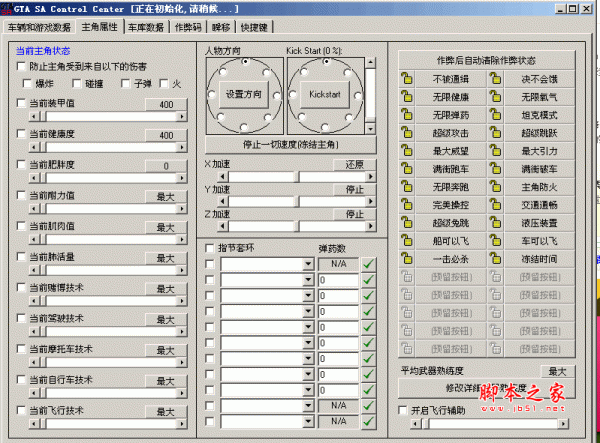The width and height of the screenshot is (600, 443).
Task: Check the 当前装甲值 checkbox
Action: tap(21, 103)
